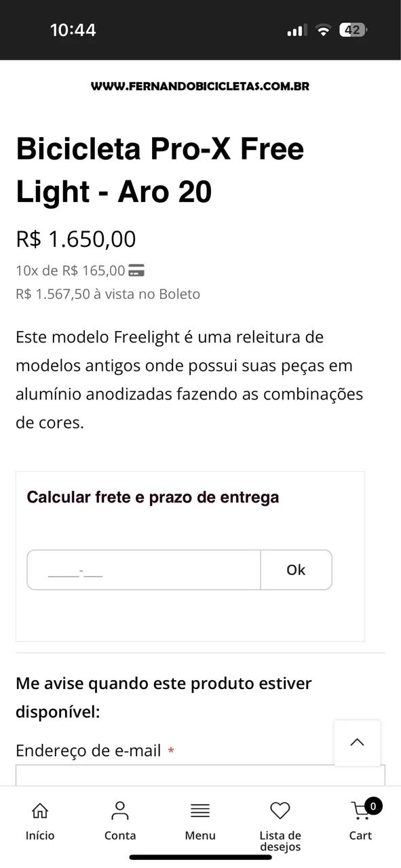Tap the boleto price R$ 1.567,50 text
The image size is (401, 868).
(108, 294)
